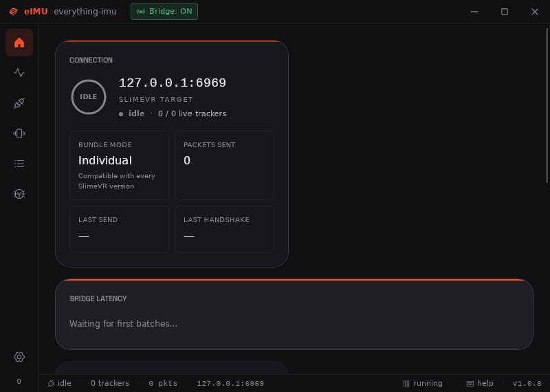
Task: Open the list view in the sidebar
Action: (x=19, y=164)
